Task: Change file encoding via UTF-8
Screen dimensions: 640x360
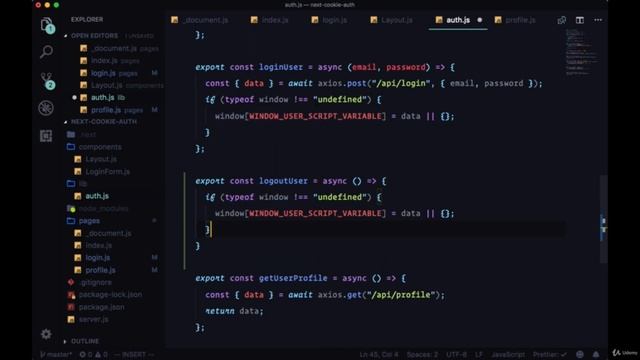Action: point(456,355)
